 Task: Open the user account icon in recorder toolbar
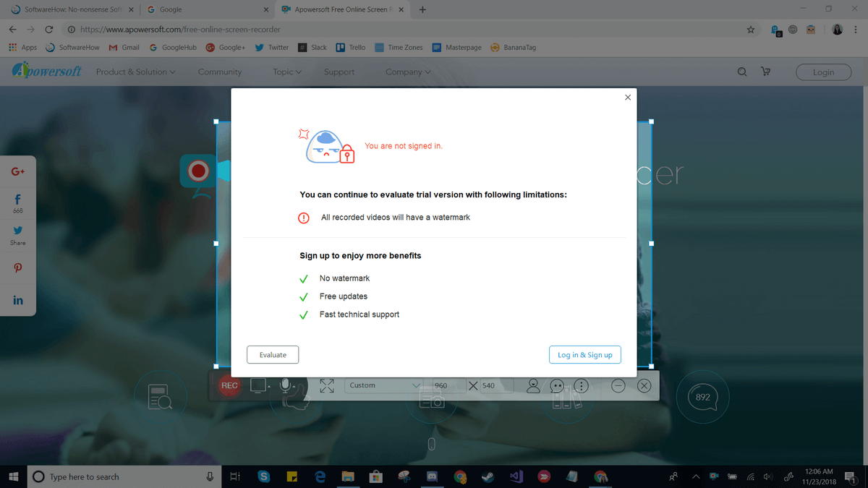pyautogui.click(x=533, y=386)
